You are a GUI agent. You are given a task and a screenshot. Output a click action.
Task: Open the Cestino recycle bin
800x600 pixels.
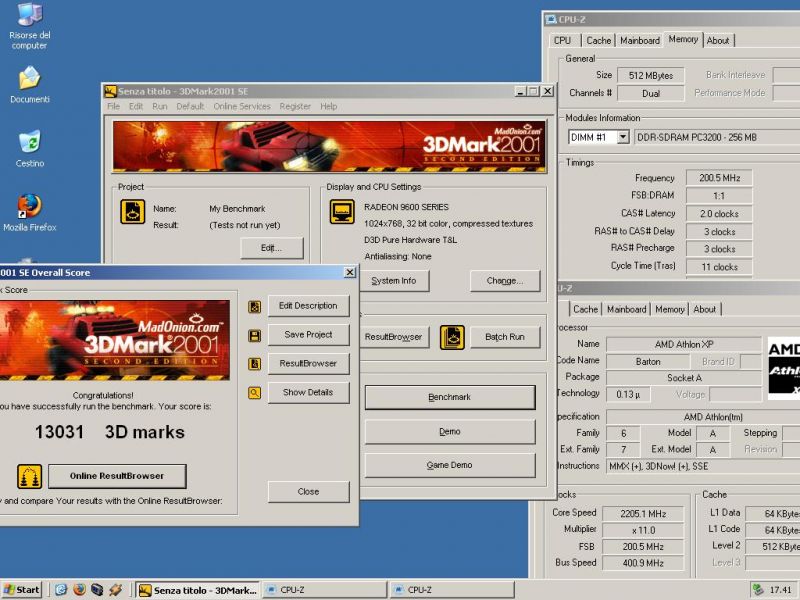click(29, 142)
